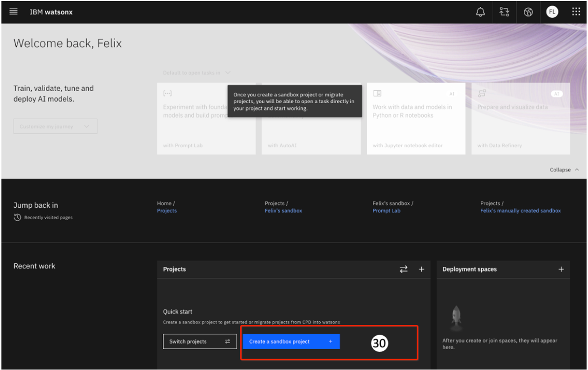Jump back to Projects link
588x370 pixels.
point(167,211)
